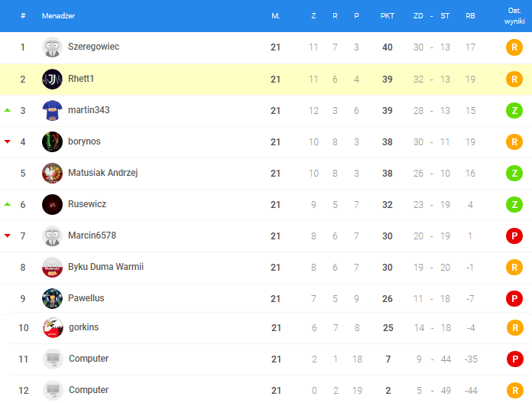Open Marcin6578's manager profile
This screenshot has height=403, width=532.
[x=92, y=235]
